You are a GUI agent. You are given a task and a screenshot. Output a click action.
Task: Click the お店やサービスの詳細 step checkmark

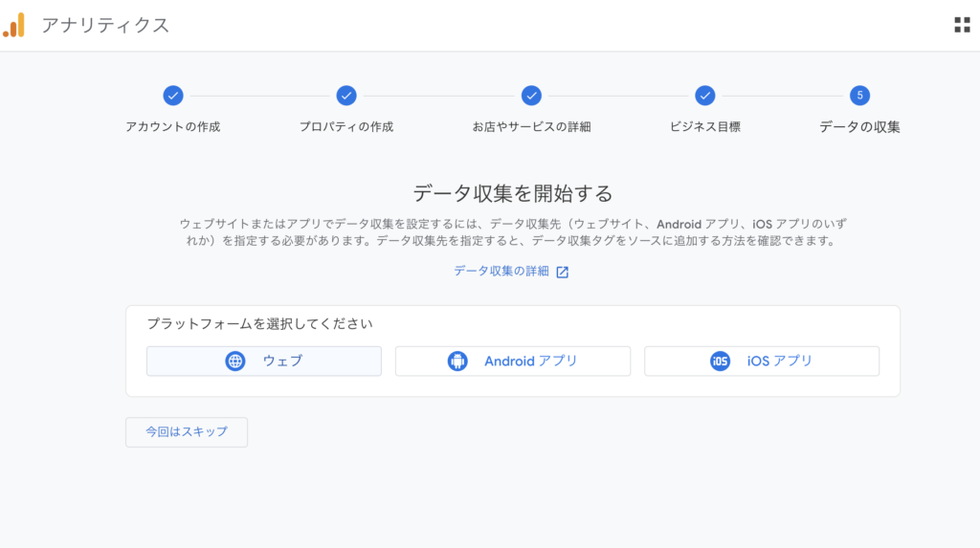(x=531, y=96)
